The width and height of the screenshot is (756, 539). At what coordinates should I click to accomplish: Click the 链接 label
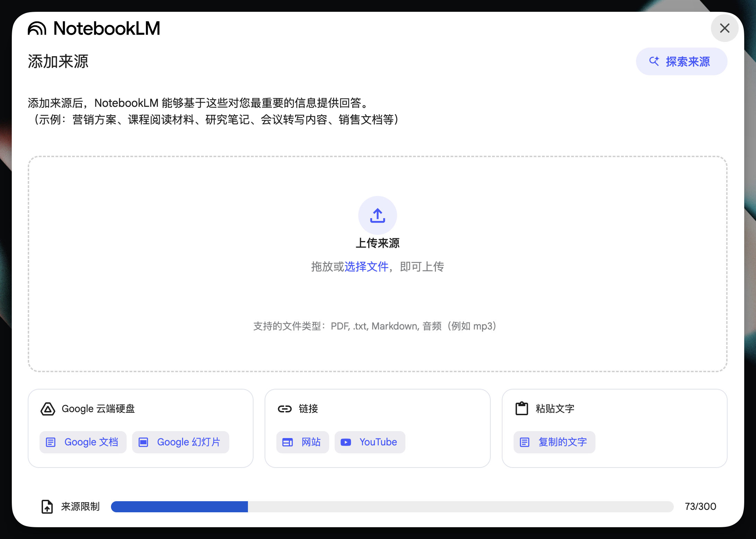pyautogui.click(x=308, y=409)
